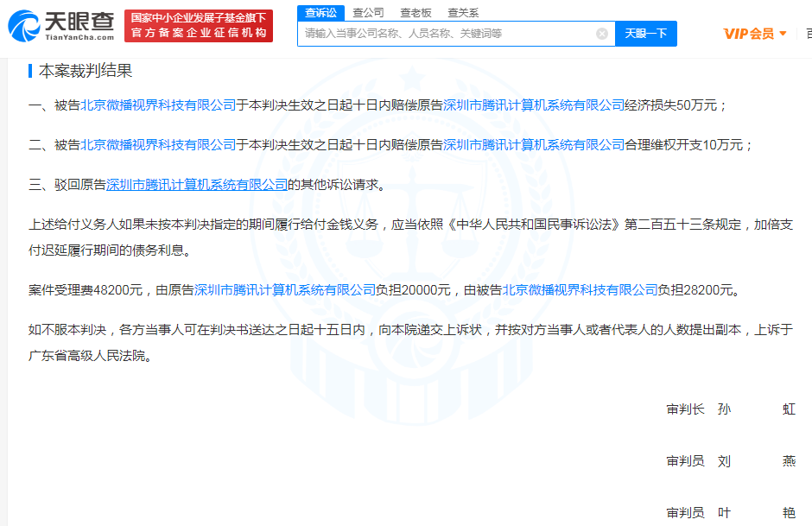Image resolution: width=812 pixels, height=526 pixels.
Task: Open 深圳市腾讯计算机系统有限公司 link in item 一
Action: [x=533, y=105]
